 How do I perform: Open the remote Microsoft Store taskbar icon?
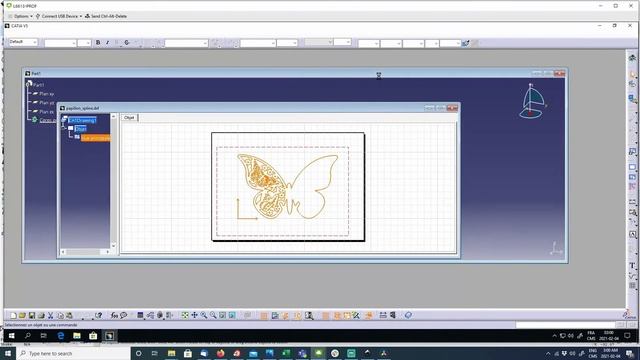click(93, 336)
